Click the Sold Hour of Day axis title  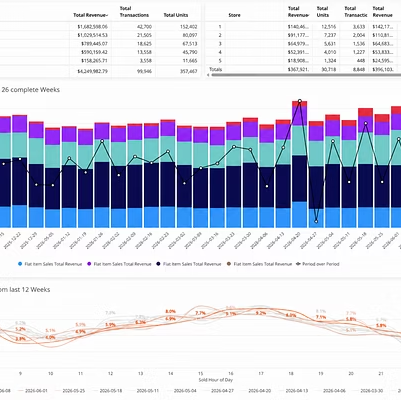tap(216, 380)
